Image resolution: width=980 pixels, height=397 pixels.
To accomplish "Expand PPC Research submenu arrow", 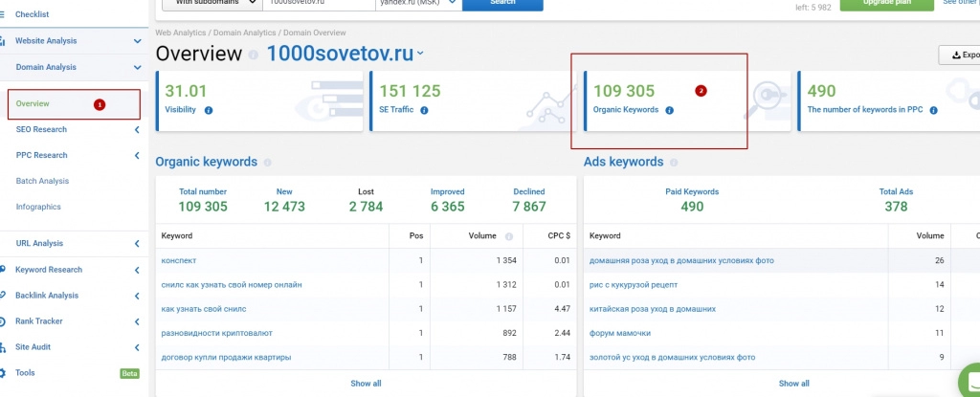I will (x=137, y=156).
